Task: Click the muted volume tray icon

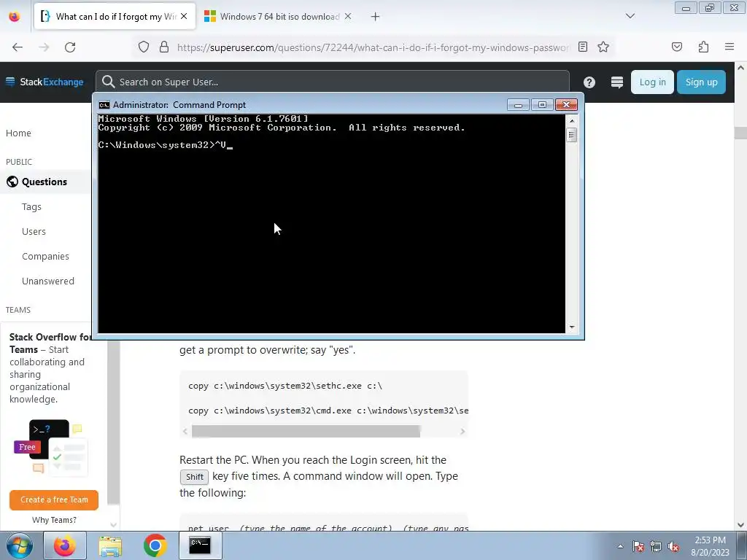Action: pos(673,546)
